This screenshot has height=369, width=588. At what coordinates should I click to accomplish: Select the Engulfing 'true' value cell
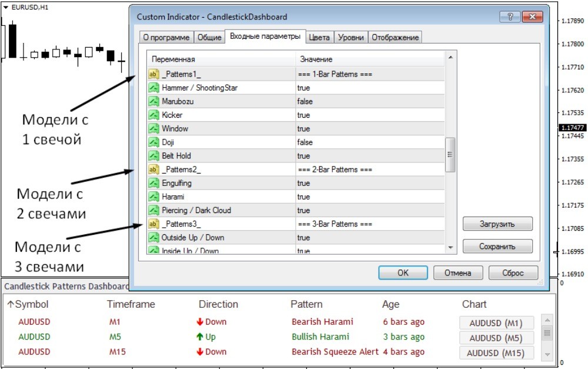pyautogui.click(x=370, y=183)
